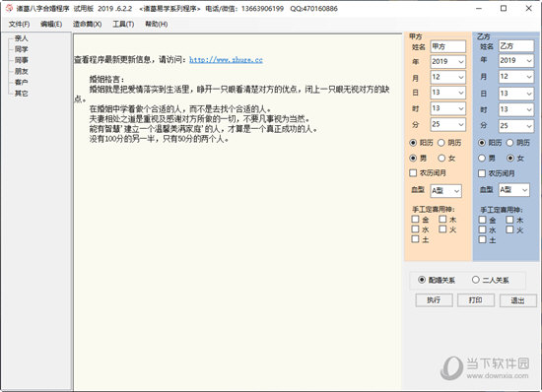
Task: Click the 乙方 name input field
Action: pyautogui.click(x=516, y=46)
